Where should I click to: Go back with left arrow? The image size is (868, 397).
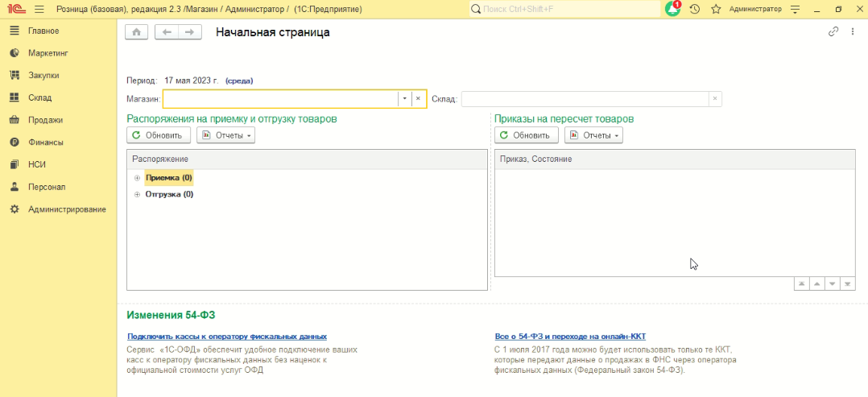[166, 32]
